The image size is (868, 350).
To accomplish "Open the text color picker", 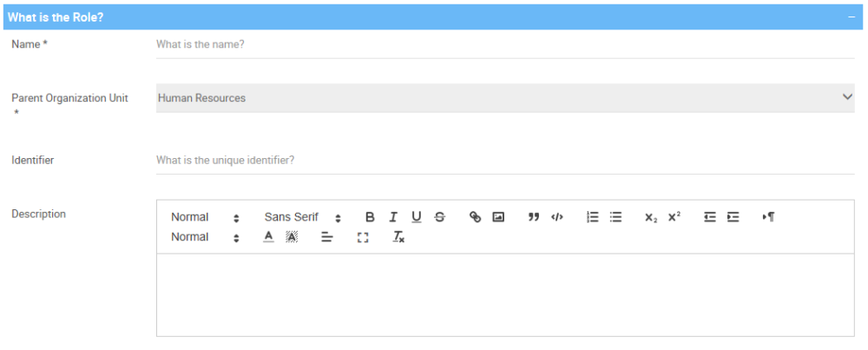I will coord(268,237).
